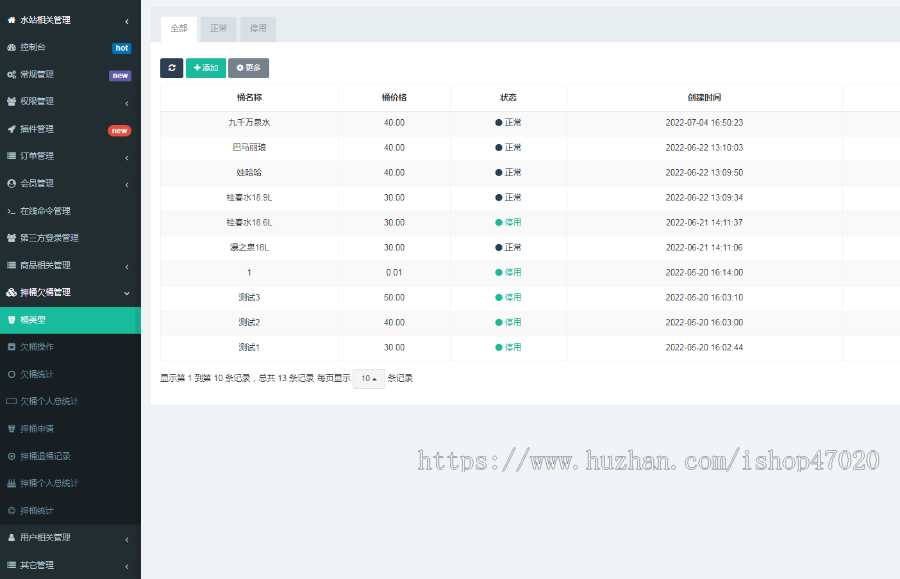Click the icon beside 欠桶操作

tap(11, 347)
